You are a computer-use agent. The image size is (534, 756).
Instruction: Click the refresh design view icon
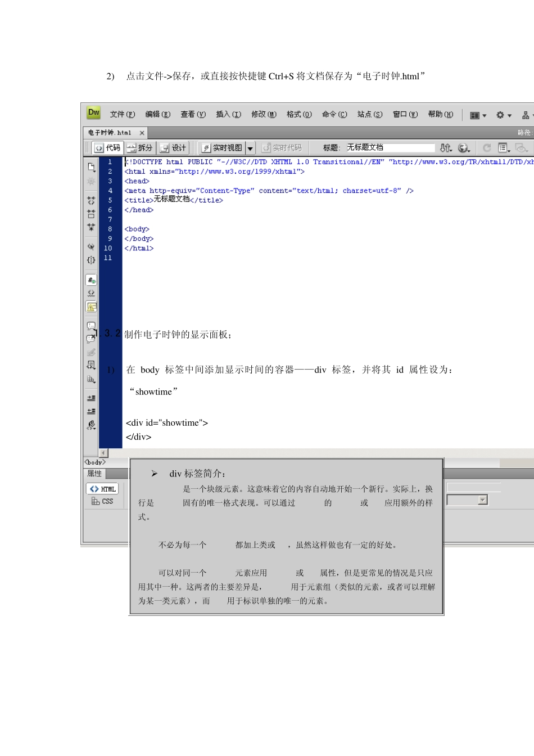point(487,148)
